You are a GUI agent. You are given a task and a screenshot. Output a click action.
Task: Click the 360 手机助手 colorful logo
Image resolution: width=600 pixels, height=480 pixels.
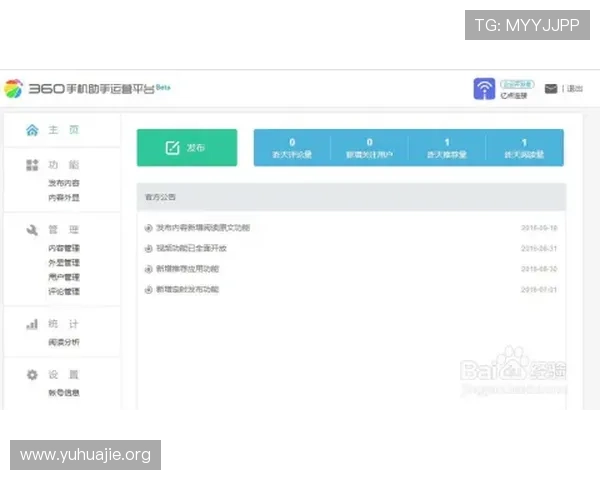[x=13, y=88]
